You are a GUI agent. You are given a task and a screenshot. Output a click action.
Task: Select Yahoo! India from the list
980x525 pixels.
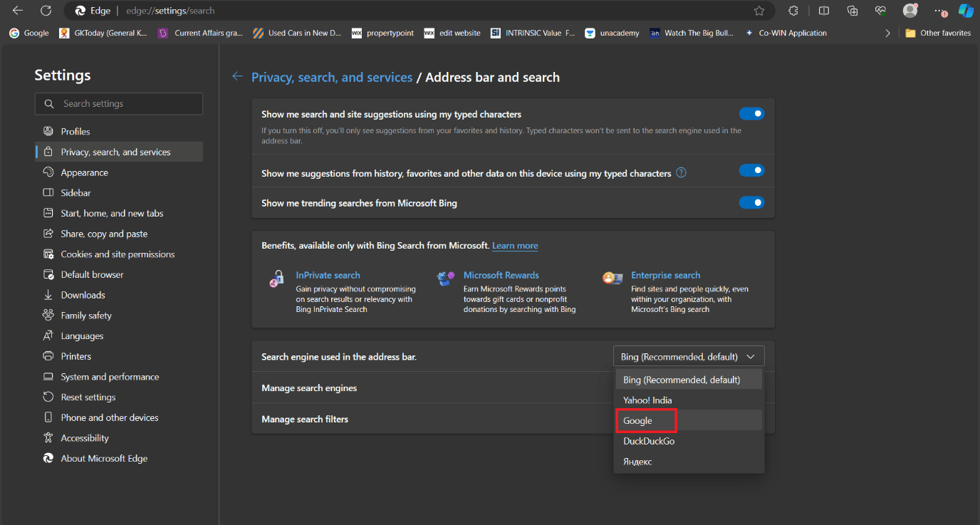[689, 400]
